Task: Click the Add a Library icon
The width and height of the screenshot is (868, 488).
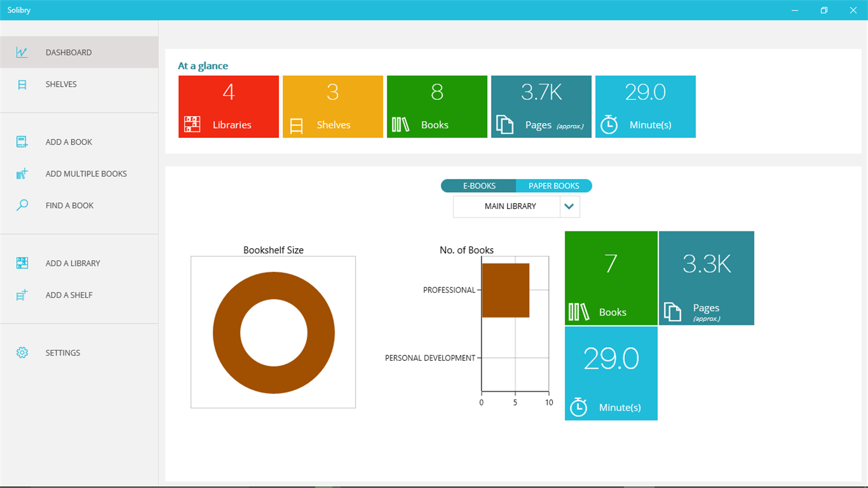Action: click(x=22, y=263)
